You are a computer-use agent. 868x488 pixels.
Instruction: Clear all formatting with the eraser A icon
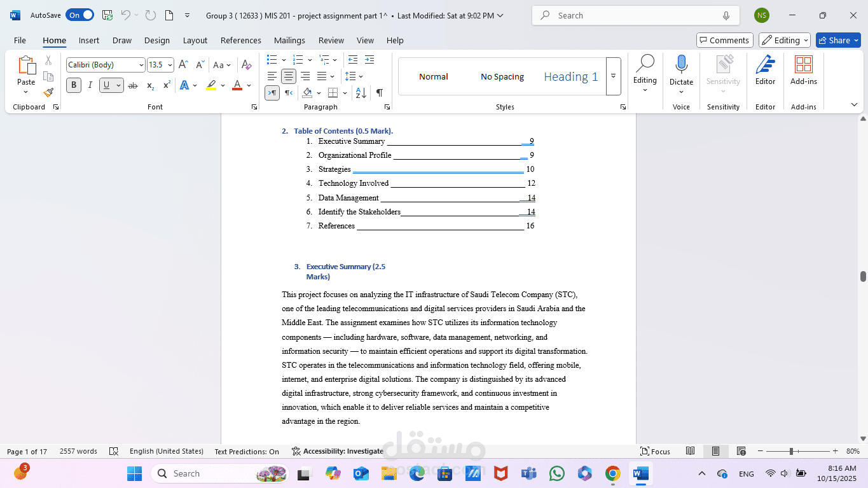[247, 64]
